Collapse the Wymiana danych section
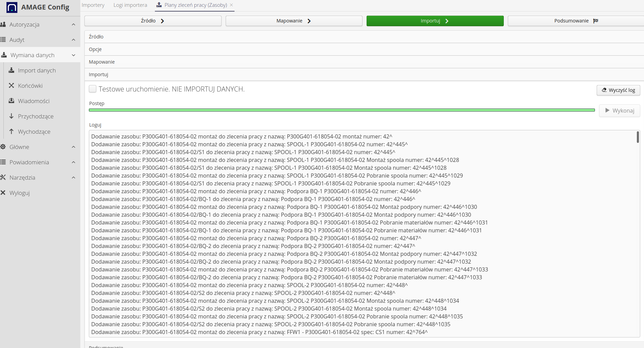The height and width of the screenshot is (348, 644). [74, 55]
